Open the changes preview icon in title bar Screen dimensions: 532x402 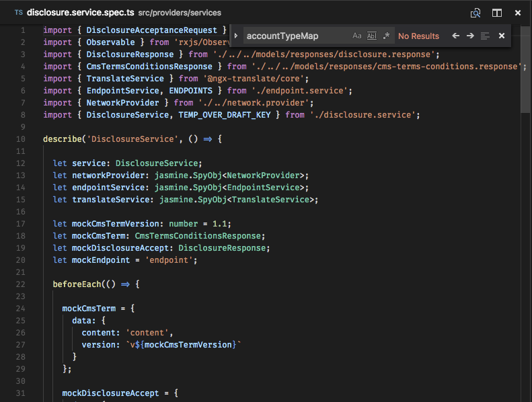(x=476, y=13)
